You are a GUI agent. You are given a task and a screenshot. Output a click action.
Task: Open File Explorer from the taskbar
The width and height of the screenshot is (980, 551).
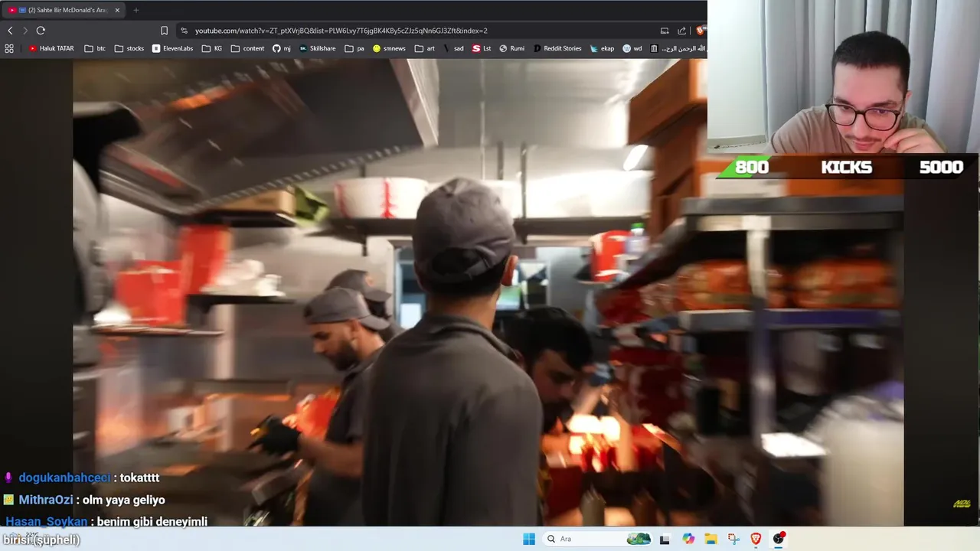pyautogui.click(x=710, y=539)
